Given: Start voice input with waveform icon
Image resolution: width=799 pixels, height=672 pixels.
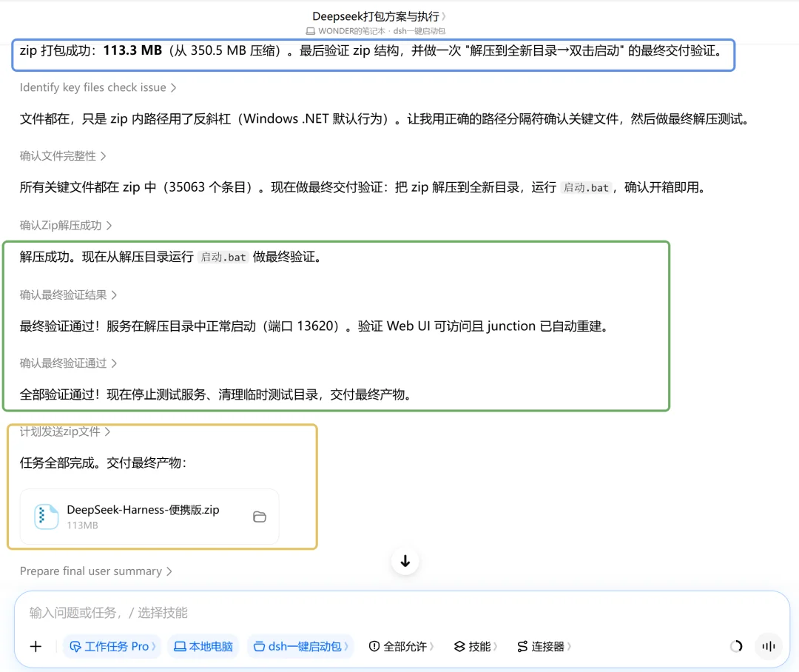Looking at the screenshot, I should click(769, 647).
